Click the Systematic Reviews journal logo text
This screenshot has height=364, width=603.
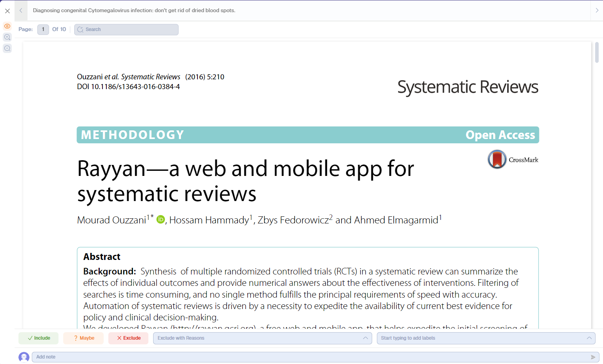coord(468,87)
